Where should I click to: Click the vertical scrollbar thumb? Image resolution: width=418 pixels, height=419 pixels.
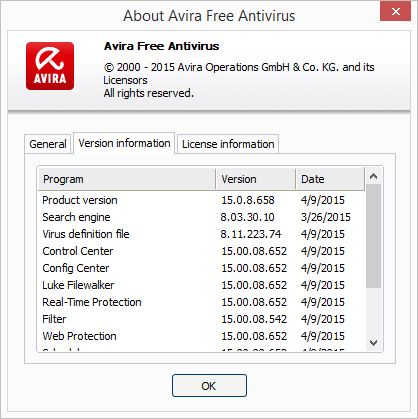374,236
